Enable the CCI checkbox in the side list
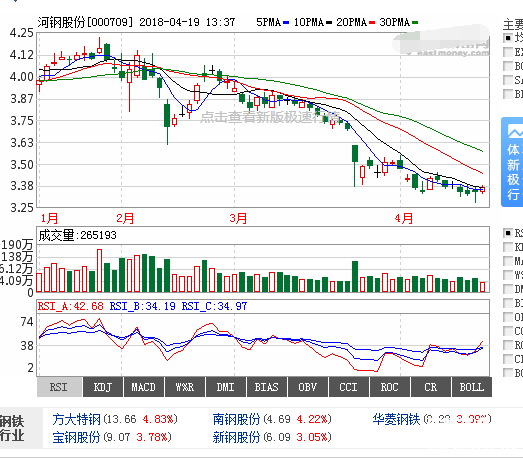The image size is (523, 459). (x=508, y=331)
